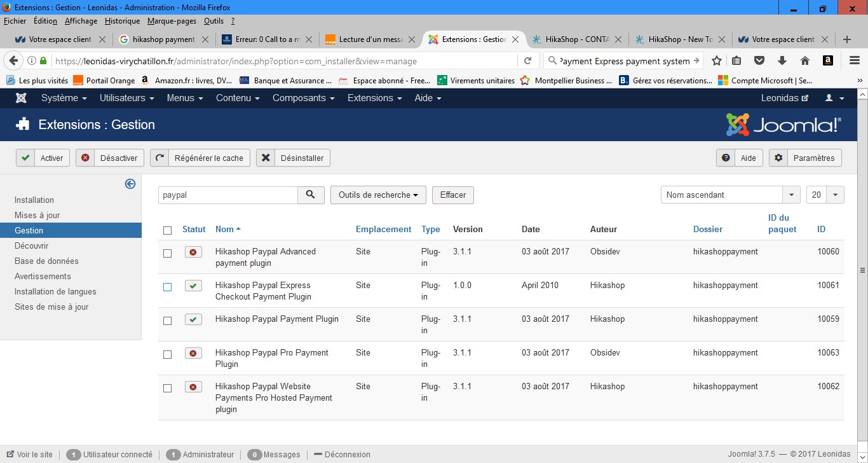Go to the Firefox home page icon

point(805,61)
